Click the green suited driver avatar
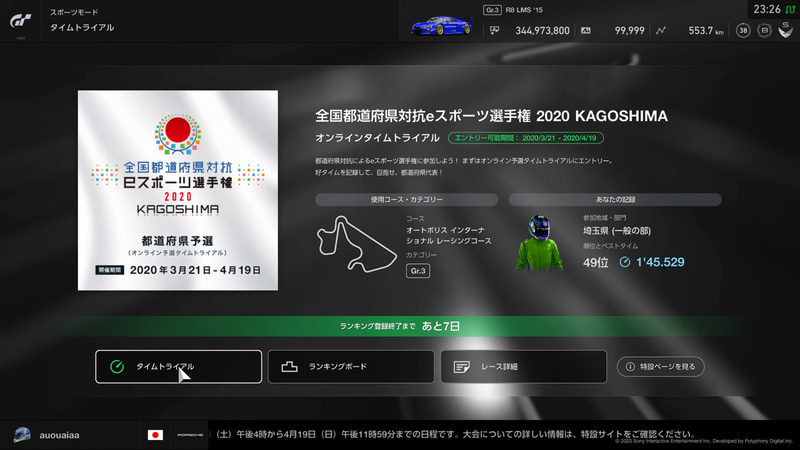Screen dimensions: 800x450 [x=539, y=242]
